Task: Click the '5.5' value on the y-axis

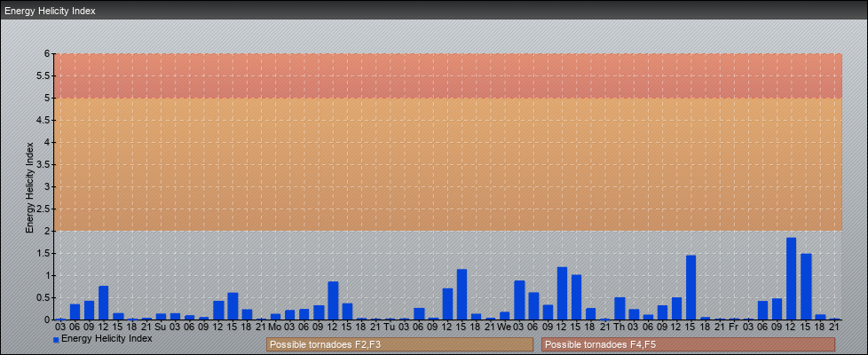Action: click(43, 75)
